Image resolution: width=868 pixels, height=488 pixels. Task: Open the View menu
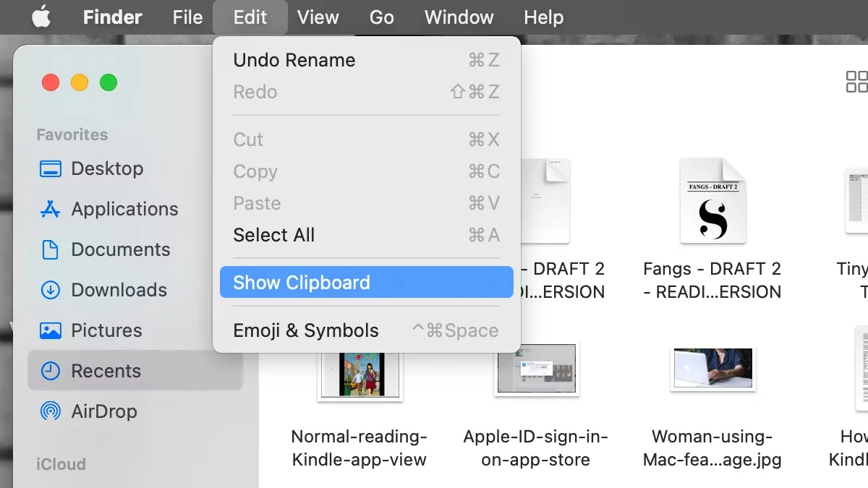click(x=318, y=17)
